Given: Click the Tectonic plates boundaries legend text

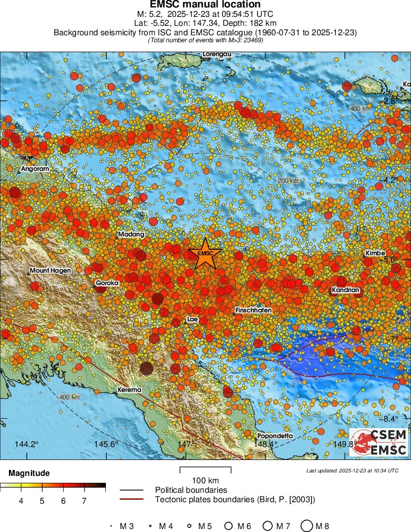Looking at the screenshot, I should (x=235, y=499).
